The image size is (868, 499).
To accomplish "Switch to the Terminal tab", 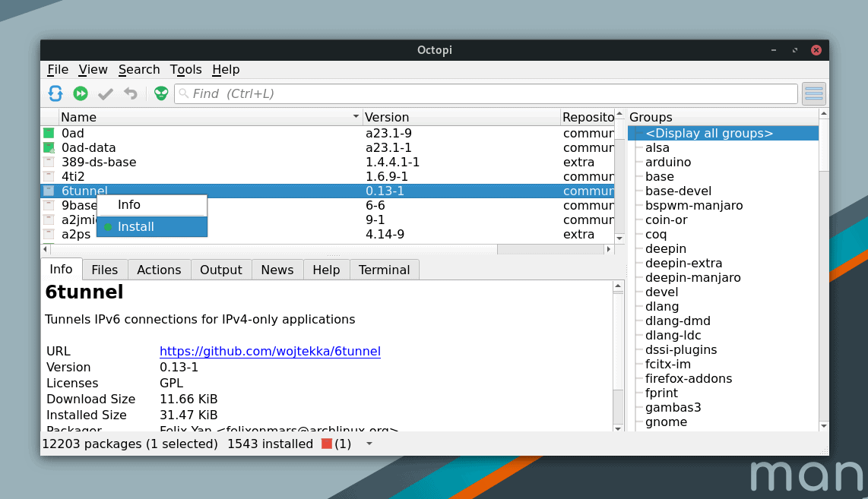I will (x=384, y=270).
